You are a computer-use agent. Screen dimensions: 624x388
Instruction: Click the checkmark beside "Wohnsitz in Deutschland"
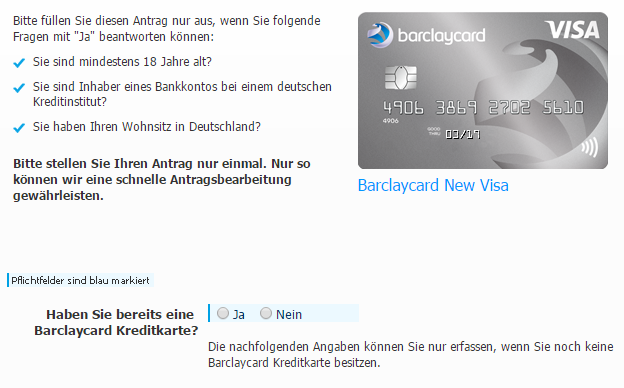(19, 128)
